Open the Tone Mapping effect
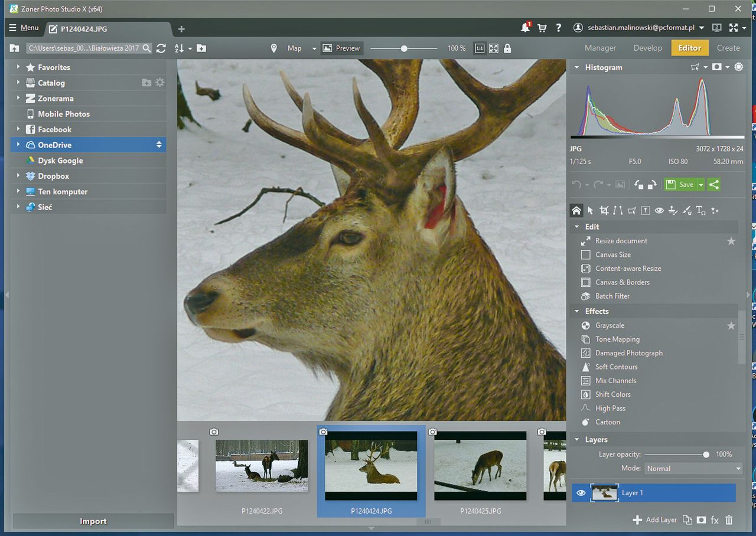 pyautogui.click(x=617, y=339)
